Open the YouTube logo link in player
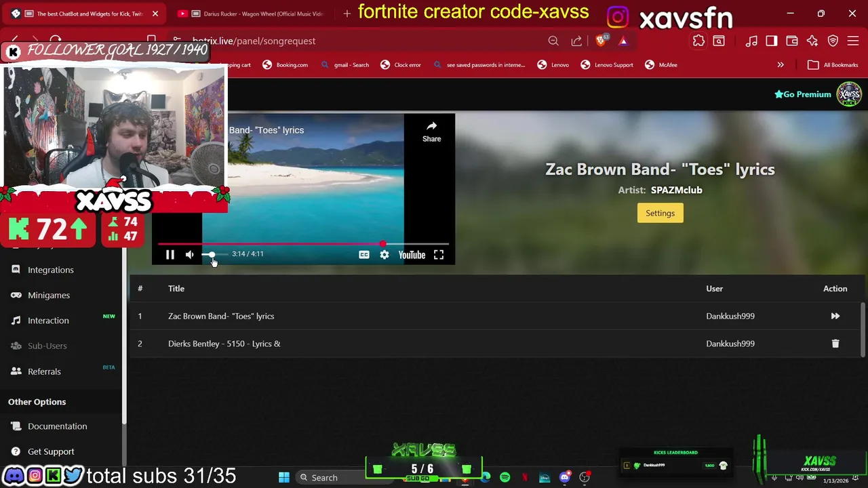 pyautogui.click(x=412, y=255)
